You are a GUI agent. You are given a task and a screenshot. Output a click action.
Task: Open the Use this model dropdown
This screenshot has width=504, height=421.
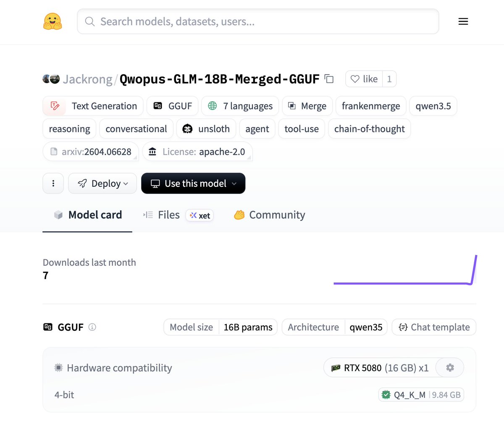click(x=193, y=183)
